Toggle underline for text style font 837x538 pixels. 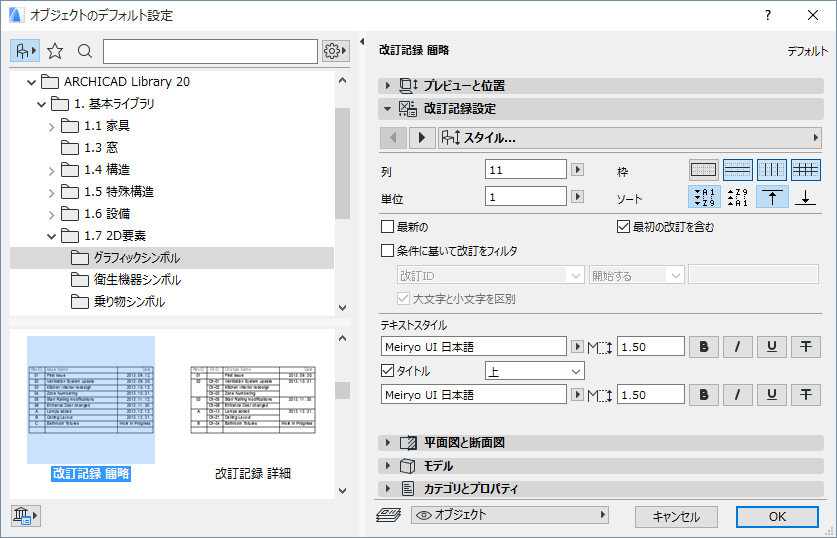click(x=772, y=347)
